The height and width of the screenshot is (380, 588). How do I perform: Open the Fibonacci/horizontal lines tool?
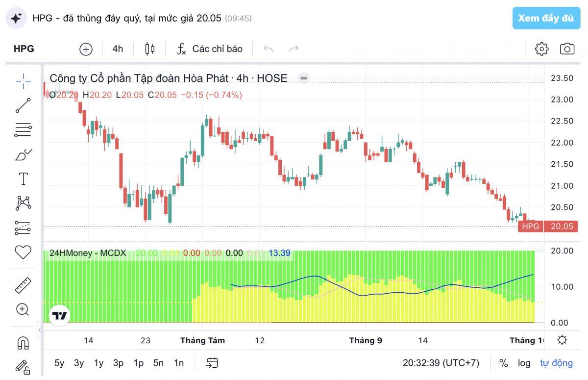coord(23,130)
